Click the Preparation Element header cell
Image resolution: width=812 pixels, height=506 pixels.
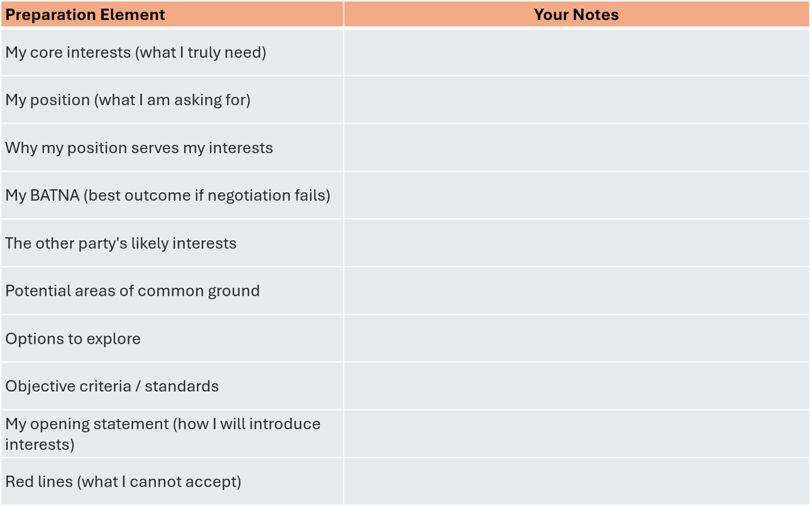click(172, 14)
